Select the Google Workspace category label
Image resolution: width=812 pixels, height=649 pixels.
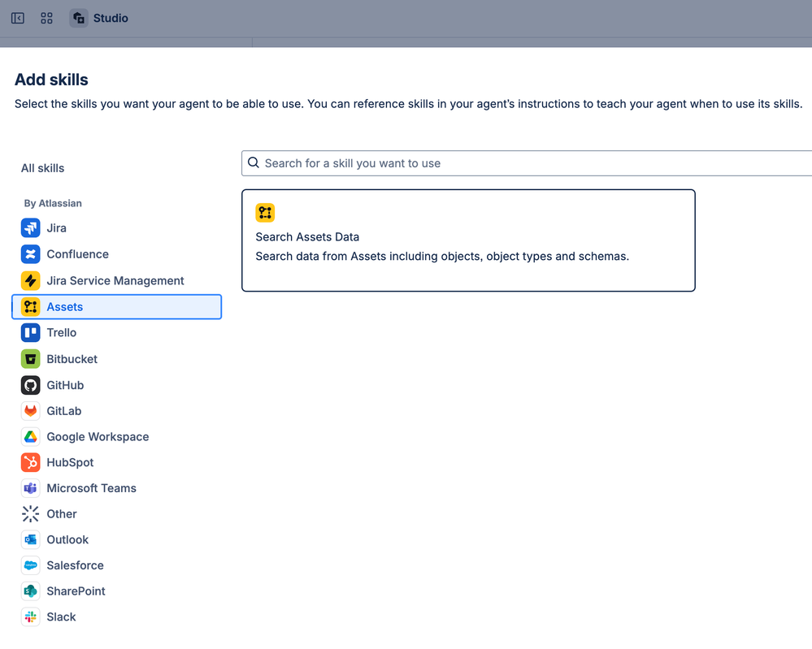(x=98, y=437)
